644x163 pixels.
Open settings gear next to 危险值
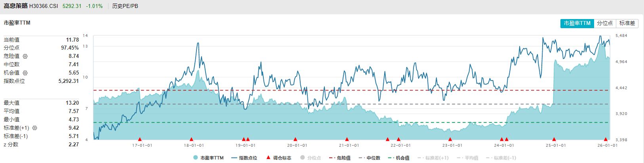25,56
